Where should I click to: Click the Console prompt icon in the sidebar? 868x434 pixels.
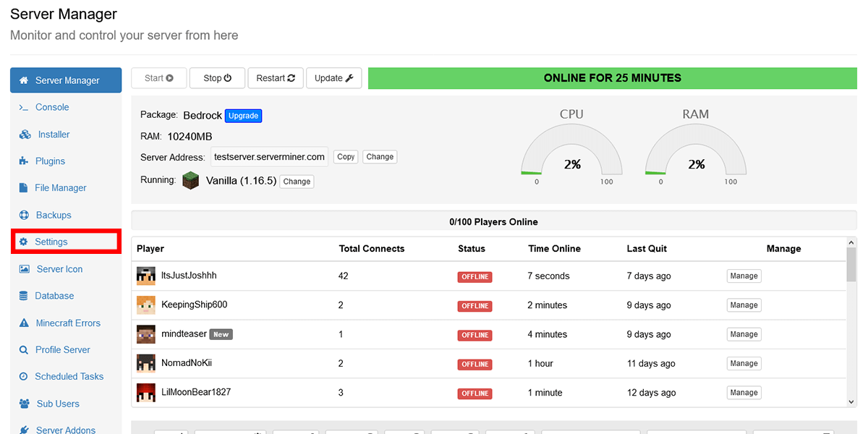click(24, 107)
